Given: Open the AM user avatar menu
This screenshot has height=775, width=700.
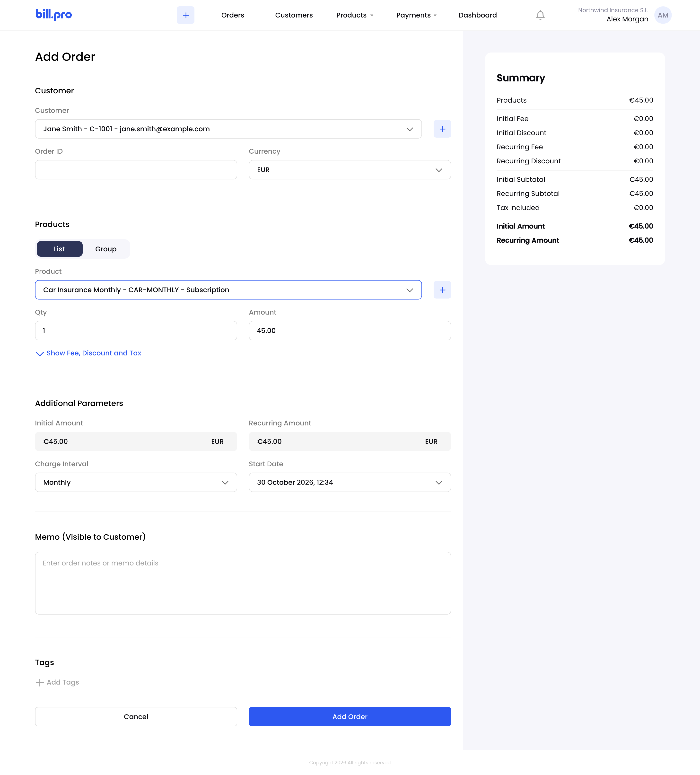Looking at the screenshot, I should click(x=663, y=15).
